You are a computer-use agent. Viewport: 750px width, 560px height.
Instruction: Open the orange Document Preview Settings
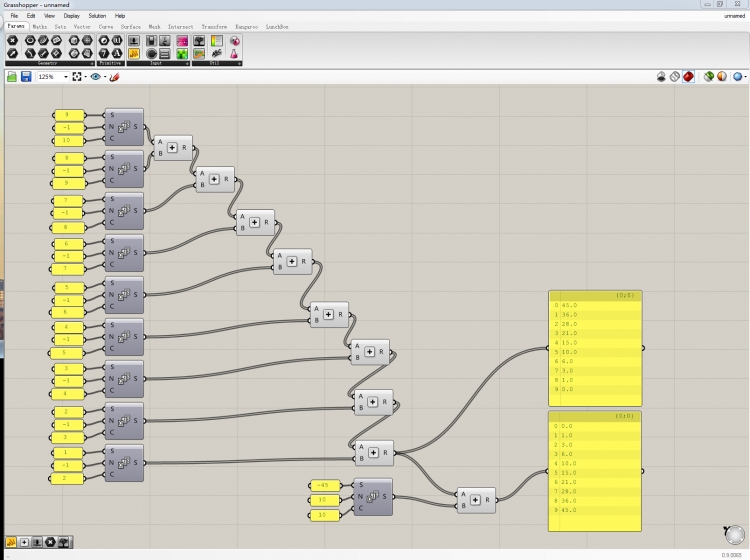tap(722, 77)
